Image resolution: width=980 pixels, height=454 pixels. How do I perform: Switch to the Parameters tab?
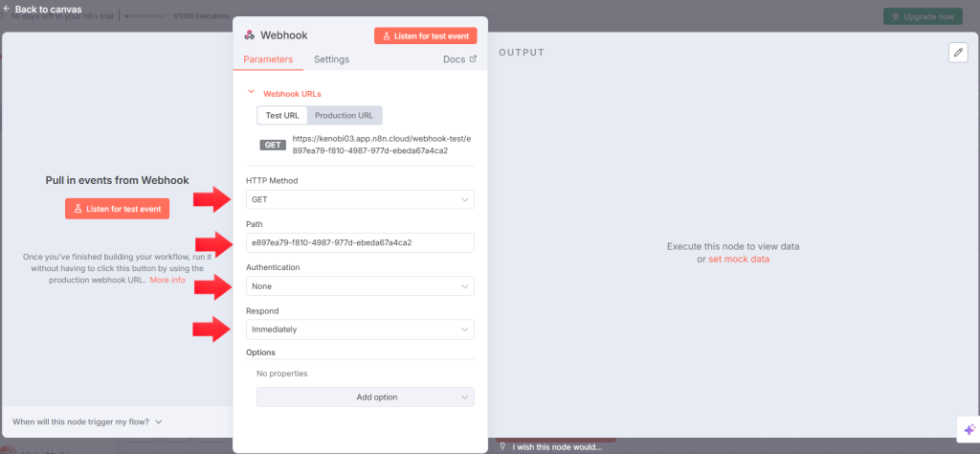click(x=268, y=59)
